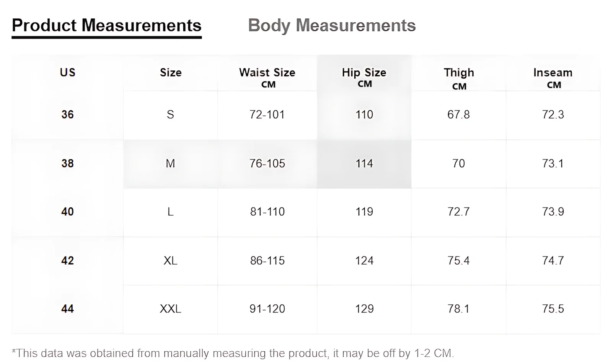The height and width of the screenshot is (364, 613).
Task: Click the manual measurement disclaimer note
Action: click(x=233, y=353)
